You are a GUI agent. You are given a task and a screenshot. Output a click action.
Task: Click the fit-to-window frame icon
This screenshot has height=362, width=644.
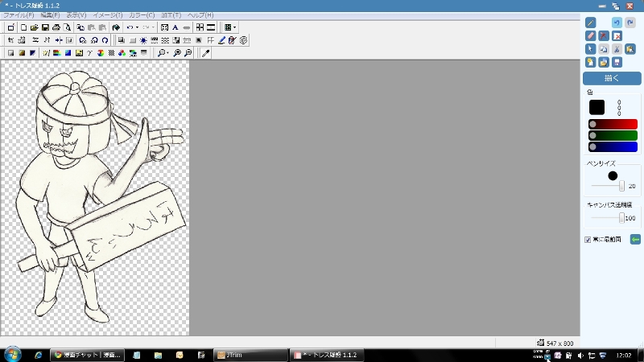164,27
